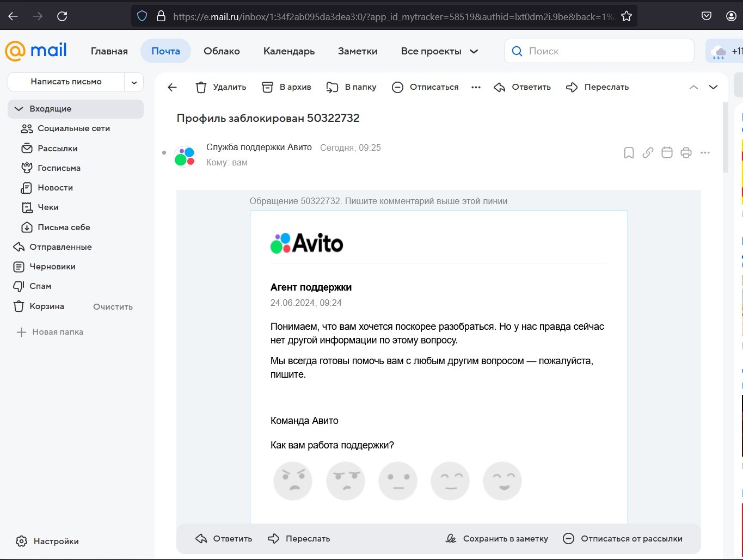
Task: Open tracking protection shield icon
Action: coord(142,16)
